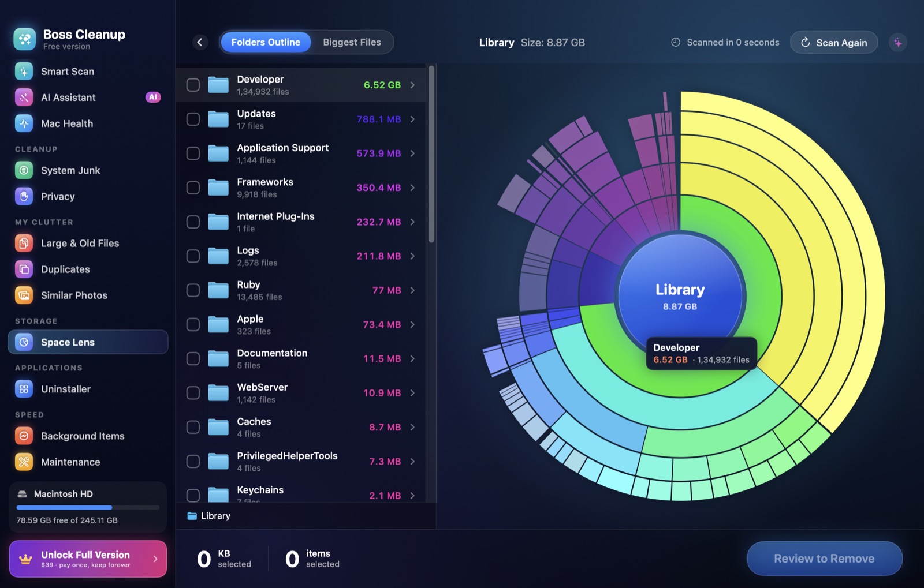The image size is (924, 588).
Task: Open the WebServer folder chevron
Action: [x=412, y=393]
